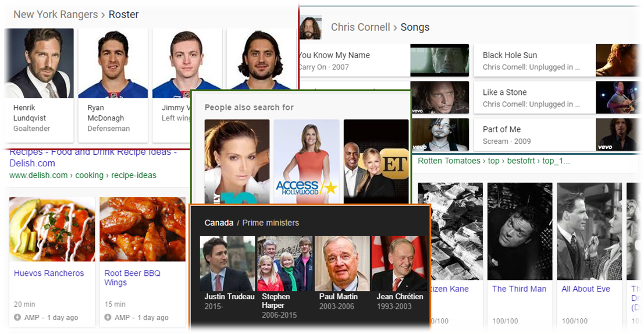
Task: Open the Chris Cornell breadcrumb link
Action: pyautogui.click(x=360, y=27)
